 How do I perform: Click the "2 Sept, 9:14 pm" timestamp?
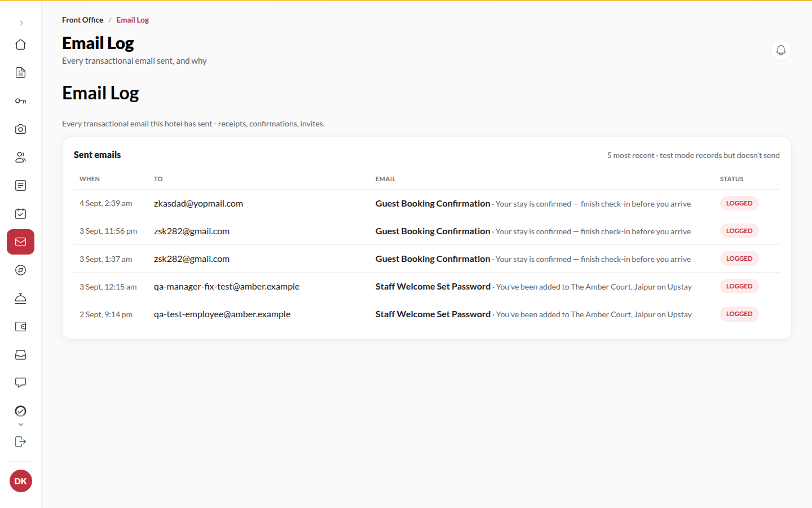point(106,314)
